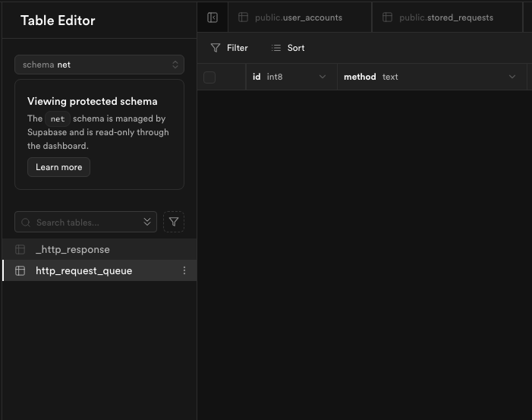Screen dimensions: 532x420
Task: Select the http_request_queue table
Action: (x=99, y=270)
